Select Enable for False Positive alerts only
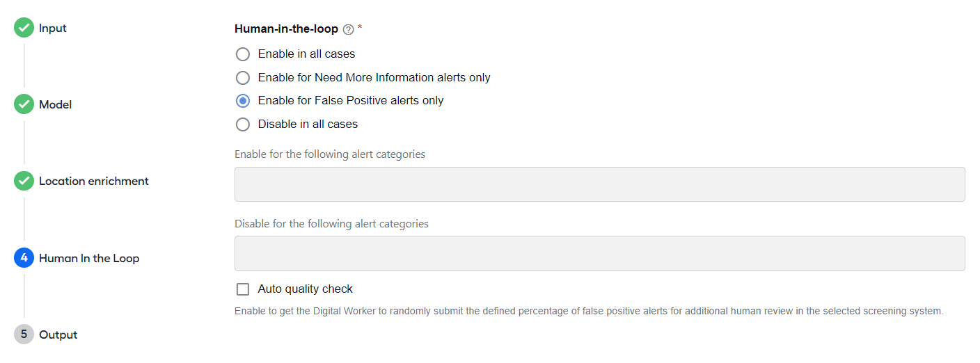The image size is (980, 363). (243, 101)
